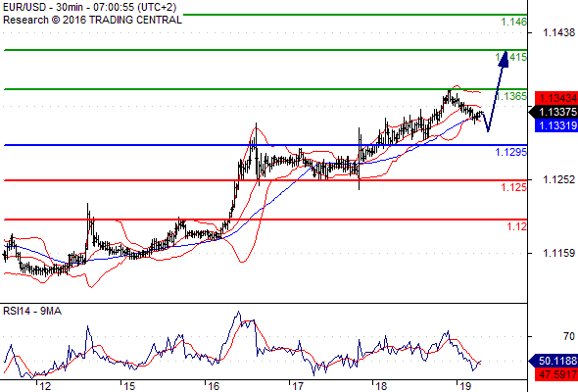Click the 1.1159 price axis value

[558, 253]
